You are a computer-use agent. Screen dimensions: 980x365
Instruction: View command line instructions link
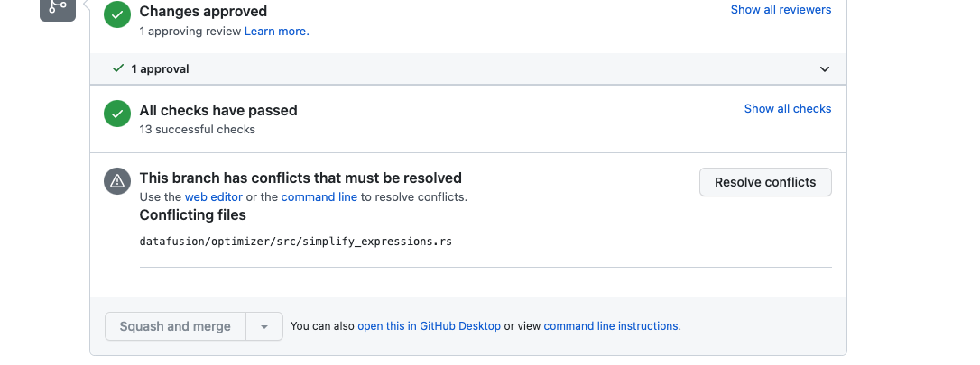coord(611,326)
